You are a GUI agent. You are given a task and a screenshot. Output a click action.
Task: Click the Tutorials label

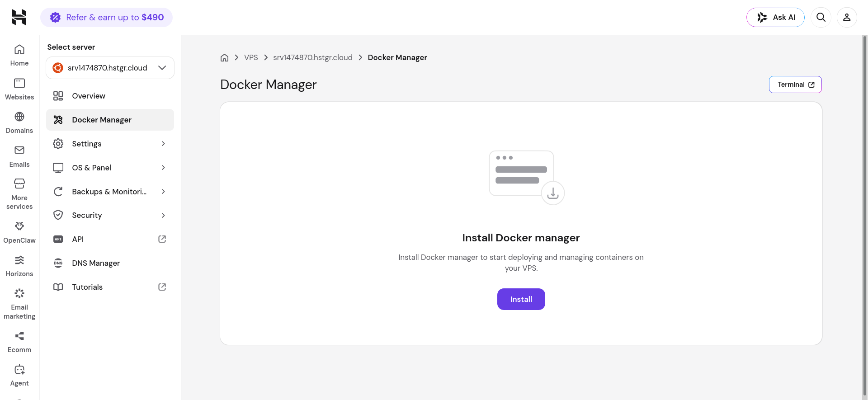[87, 287]
